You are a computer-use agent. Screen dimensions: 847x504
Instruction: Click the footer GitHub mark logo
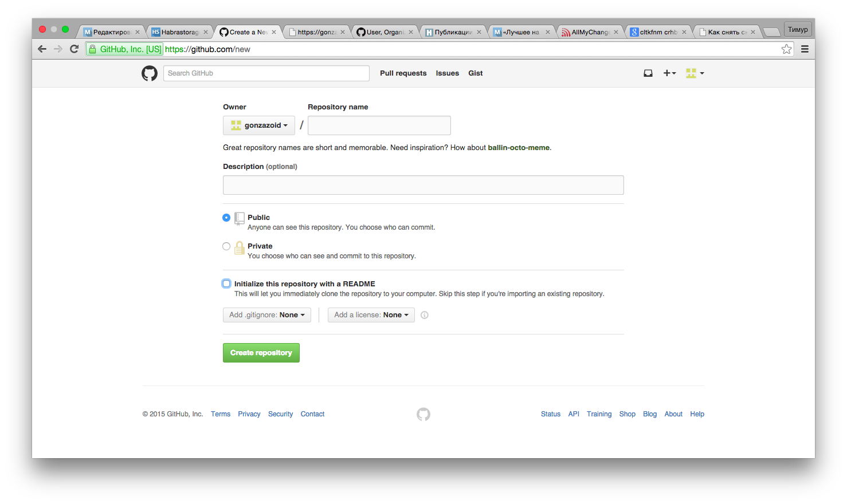[423, 414]
